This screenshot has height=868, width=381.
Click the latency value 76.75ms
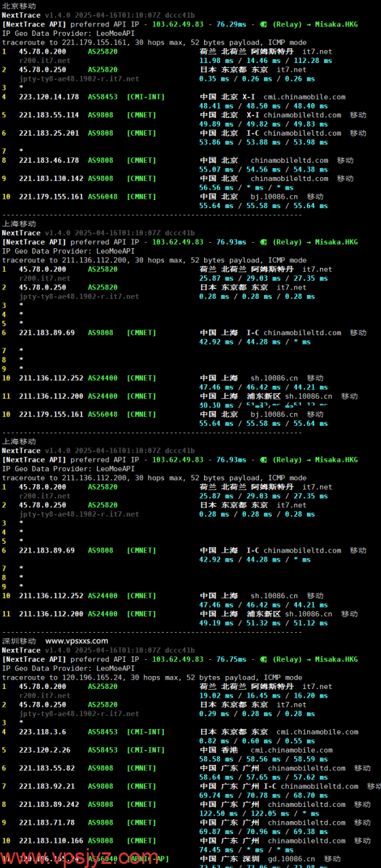click(x=230, y=659)
